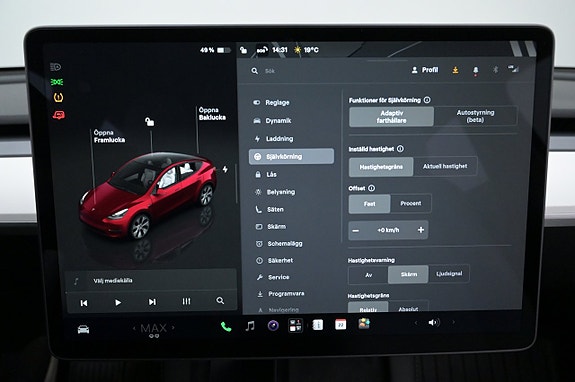Set Hastighetsvarning to Ljudsignal
The height and width of the screenshot is (382, 575).
449,273
